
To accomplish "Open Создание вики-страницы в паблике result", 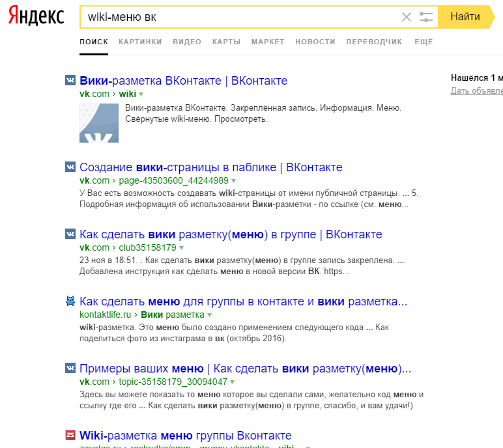I will (x=210, y=167).
